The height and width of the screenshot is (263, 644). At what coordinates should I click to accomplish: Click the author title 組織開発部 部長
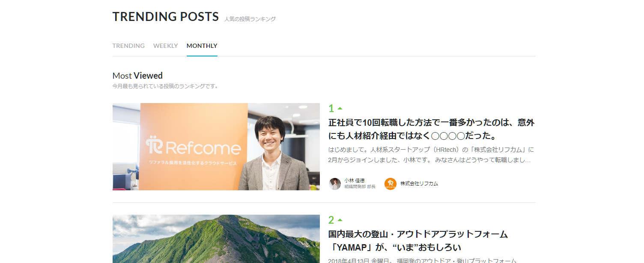point(359,187)
